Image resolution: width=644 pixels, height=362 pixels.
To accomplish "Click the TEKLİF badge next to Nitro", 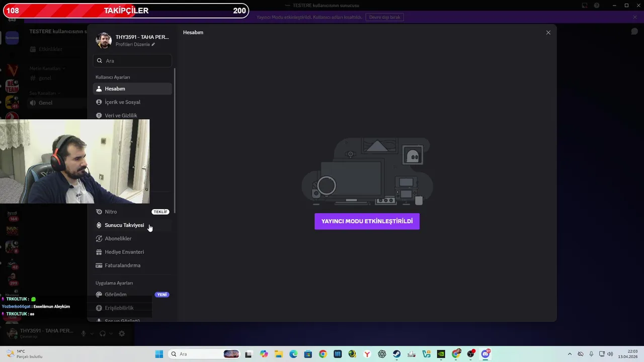I will [160, 212].
